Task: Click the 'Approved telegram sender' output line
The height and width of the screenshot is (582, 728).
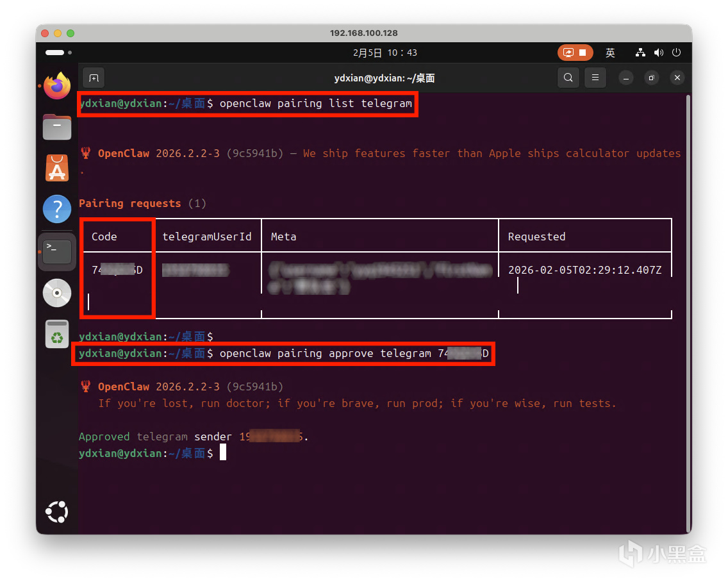Action: 194,436
